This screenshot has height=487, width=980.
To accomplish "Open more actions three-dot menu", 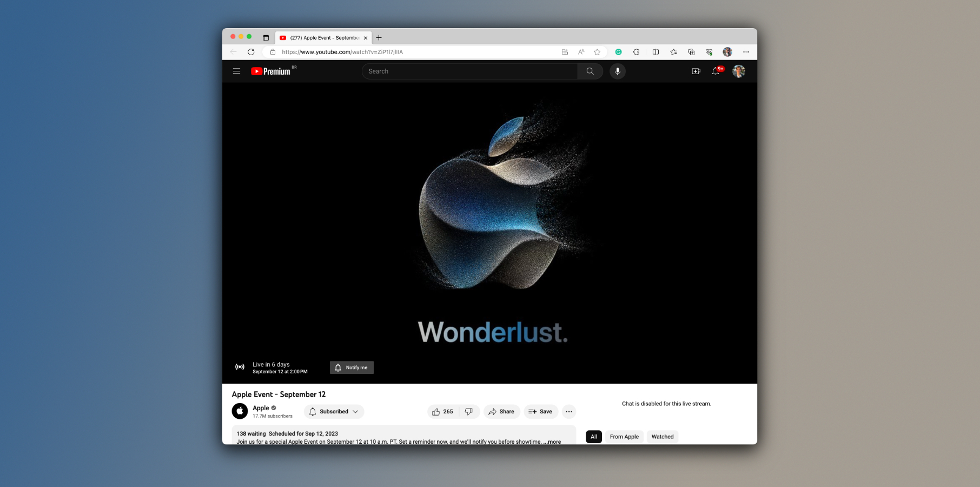I will coord(569,412).
